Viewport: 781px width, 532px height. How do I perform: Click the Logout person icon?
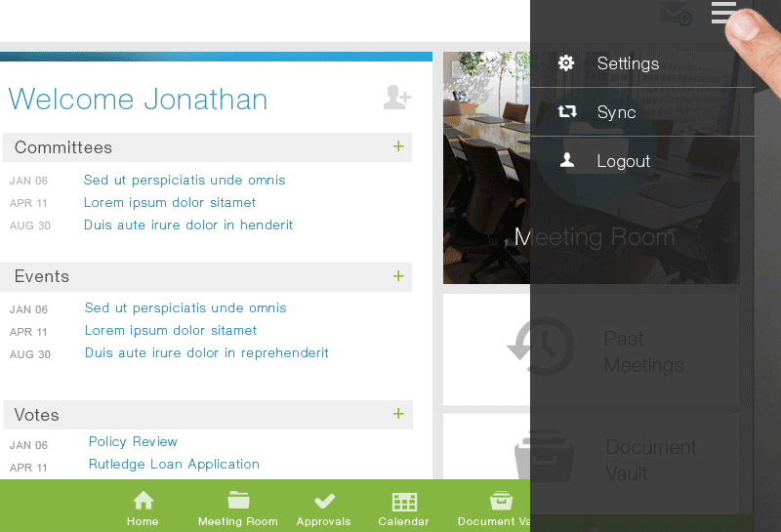click(x=567, y=160)
